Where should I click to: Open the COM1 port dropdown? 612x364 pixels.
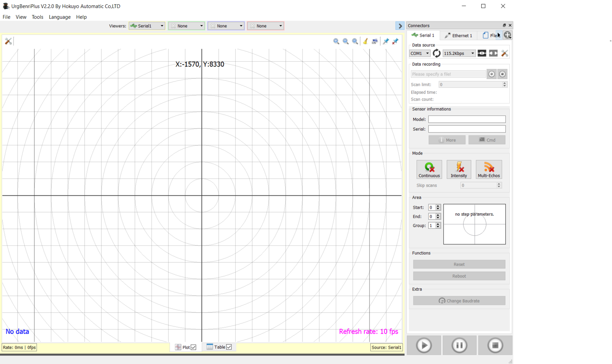click(420, 54)
